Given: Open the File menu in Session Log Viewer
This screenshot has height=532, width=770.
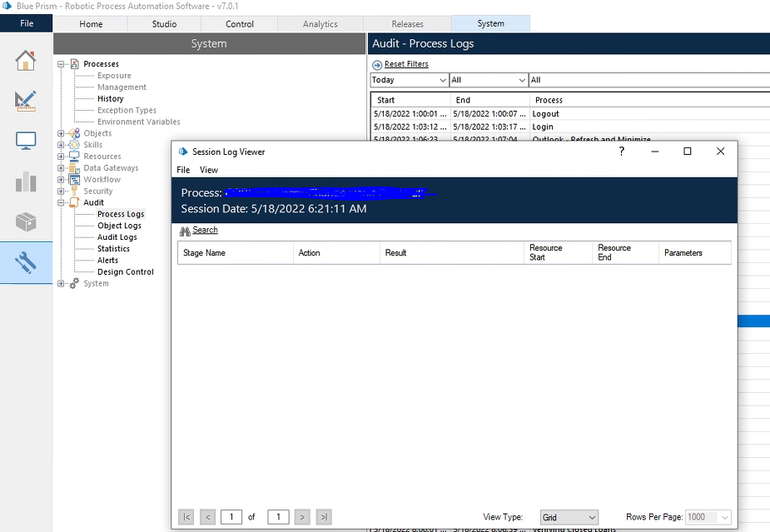Looking at the screenshot, I should pyautogui.click(x=183, y=170).
